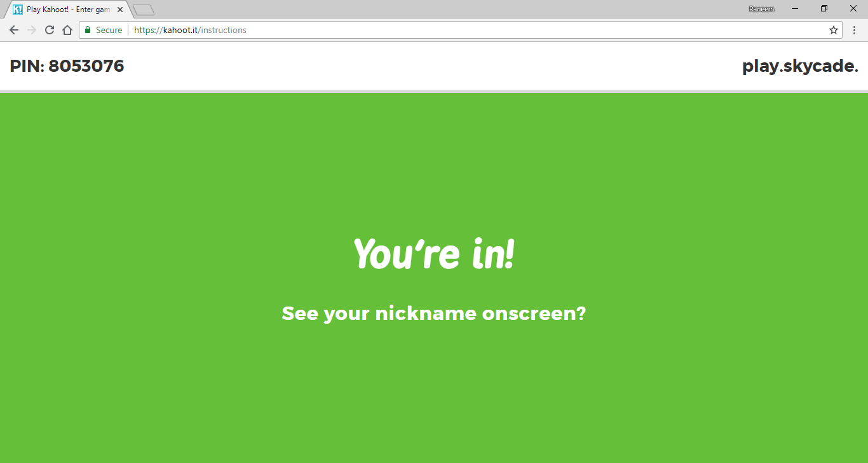
Task: Click the "You're in!" heading
Action: (x=433, y=253)
